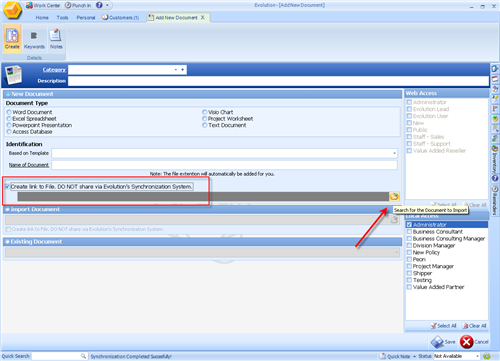This screenshot has width=500, height=361.
Task: Click the Category link label
Action: pyautogui.click(x=54, y=70)
